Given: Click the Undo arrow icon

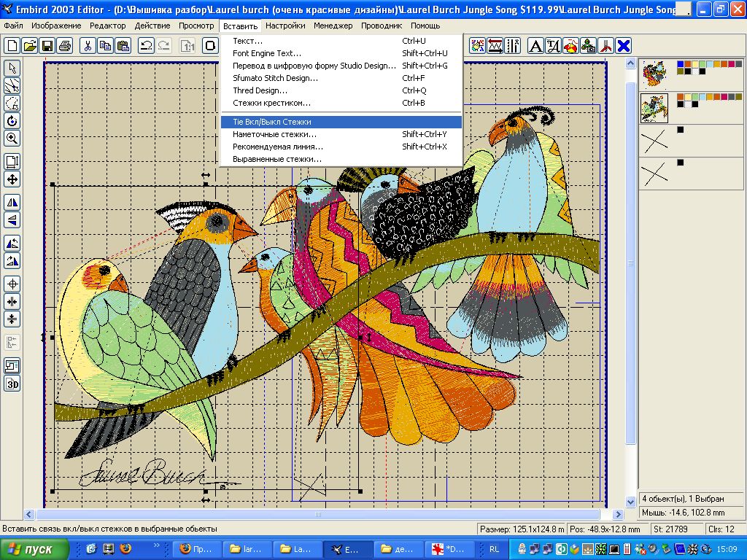Looking at the screenshot, I should click(147, 46).
